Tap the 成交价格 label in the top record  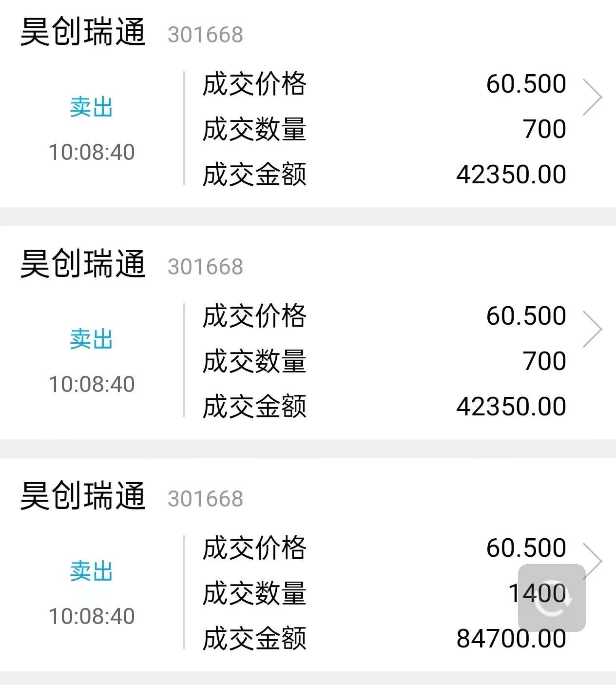[254, 84]
